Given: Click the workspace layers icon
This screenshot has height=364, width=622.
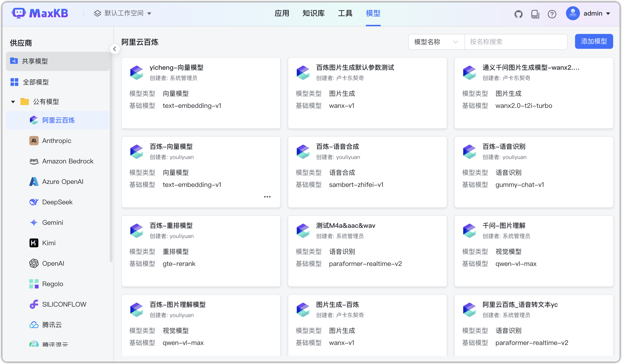Looking at the screenshot, I should 97,13.
